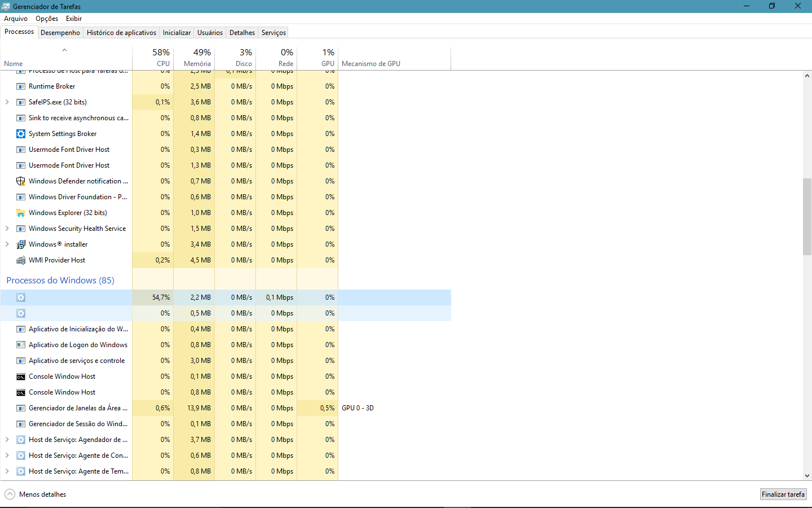Open the Arquivo menu

click(16, 19)
